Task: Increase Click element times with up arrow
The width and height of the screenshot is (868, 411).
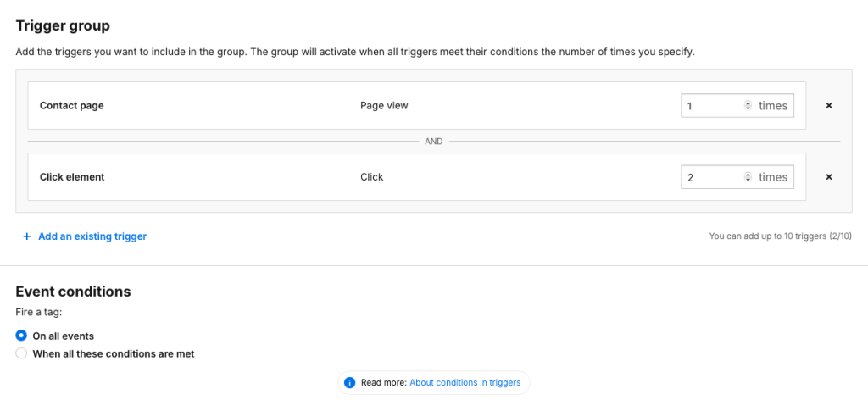Action: click(748, 175)
